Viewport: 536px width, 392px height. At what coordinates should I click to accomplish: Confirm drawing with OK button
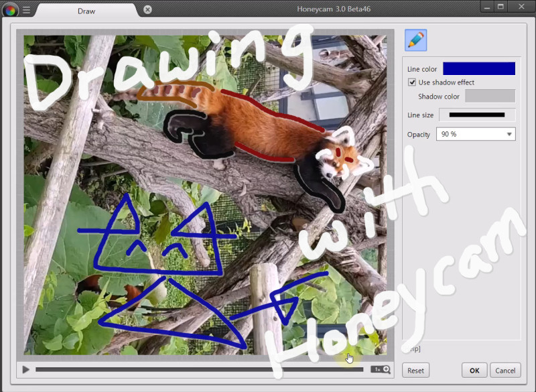[474, 370]
